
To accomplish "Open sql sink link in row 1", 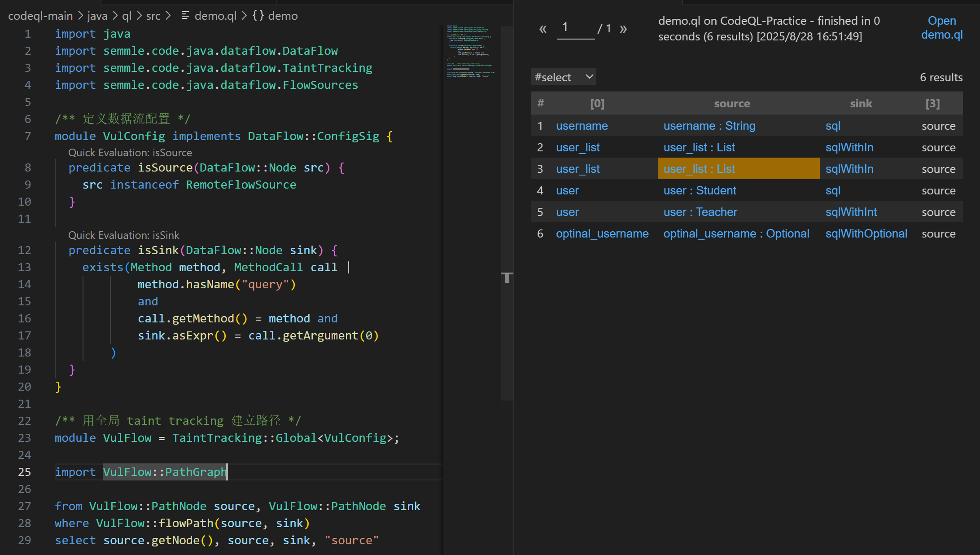I will coord(833,126).
